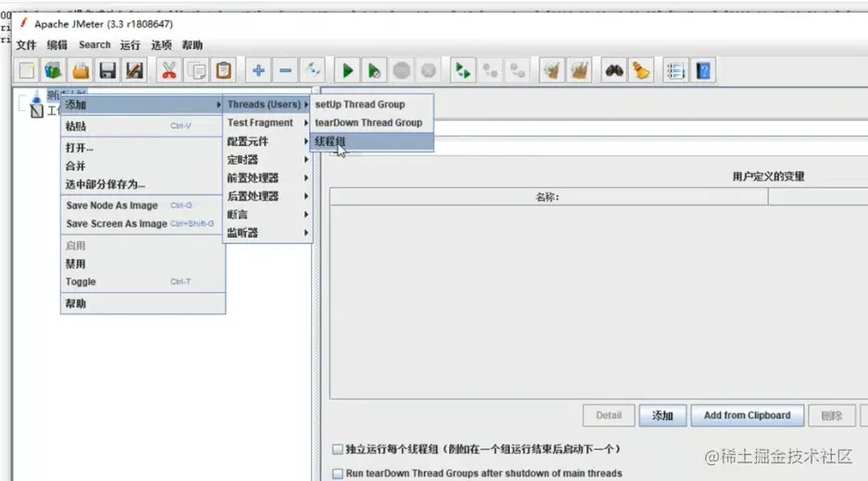Expand Test Fragment submenu
The image size is (868, 481).
click(267, 122)
